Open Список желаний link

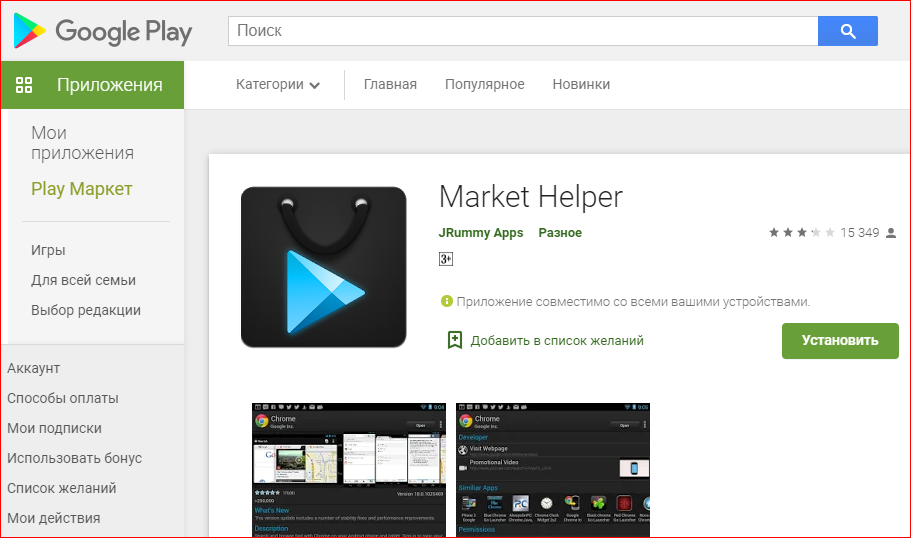pyautogui.click(x=62, y=488)
